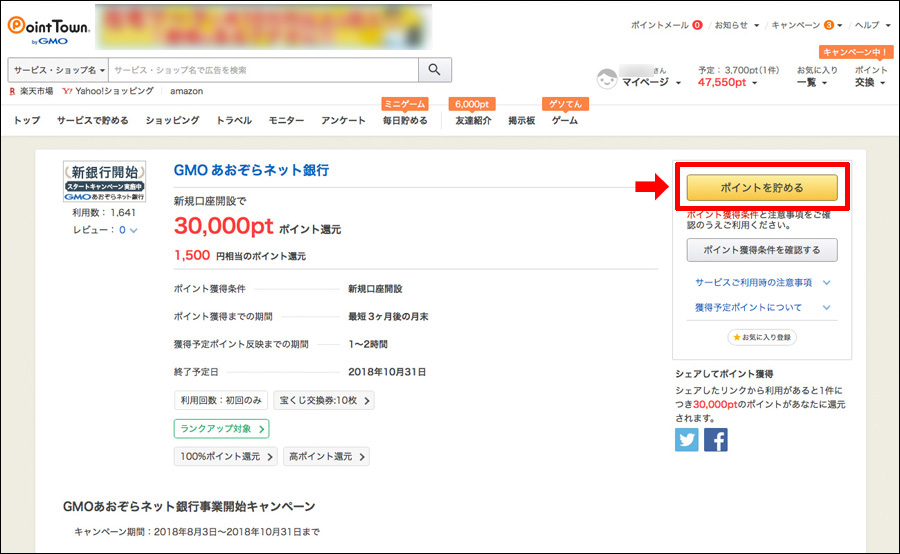Click the GMOあおぞらネット銀行事業開始キャンペーン heading
This screenshot has height=554, width=900.
point(189,506)
